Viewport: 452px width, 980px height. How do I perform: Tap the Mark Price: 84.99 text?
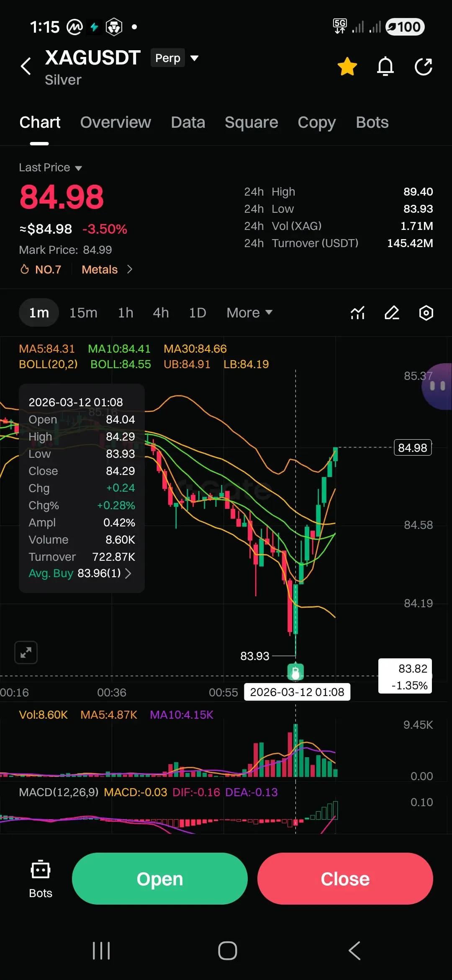click(x=65, y=250)
